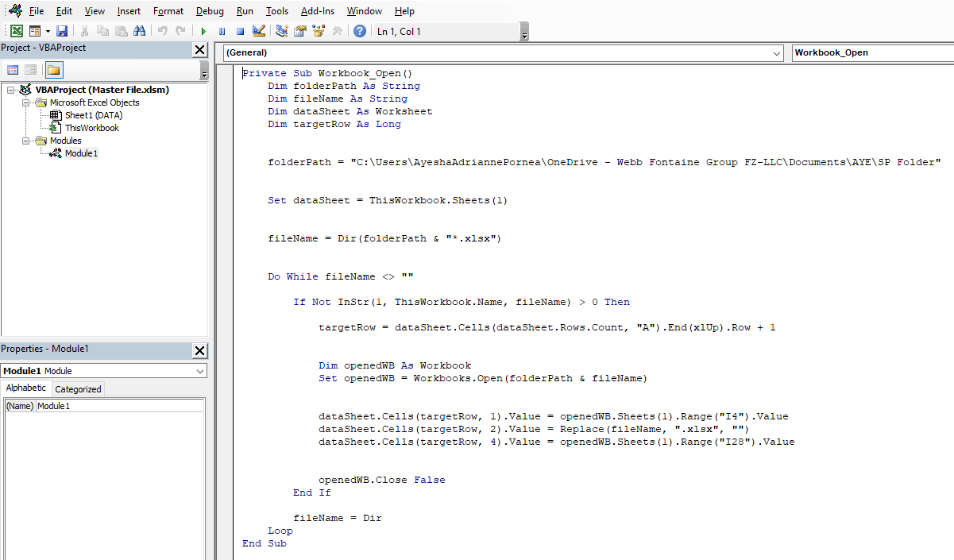Open Find with the binoculars icon
Screen dimensions: 954x560
(140, 31)
